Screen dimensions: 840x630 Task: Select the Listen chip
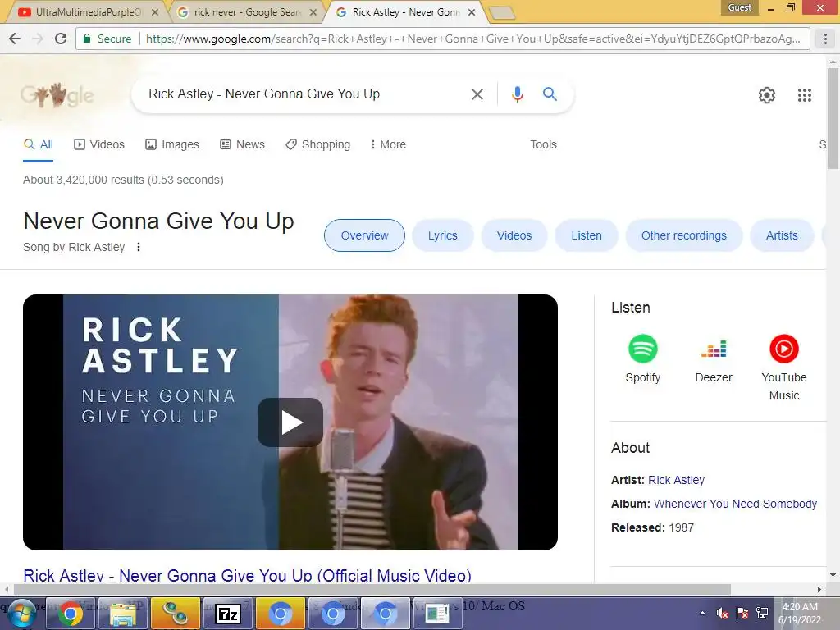[586, 235]
